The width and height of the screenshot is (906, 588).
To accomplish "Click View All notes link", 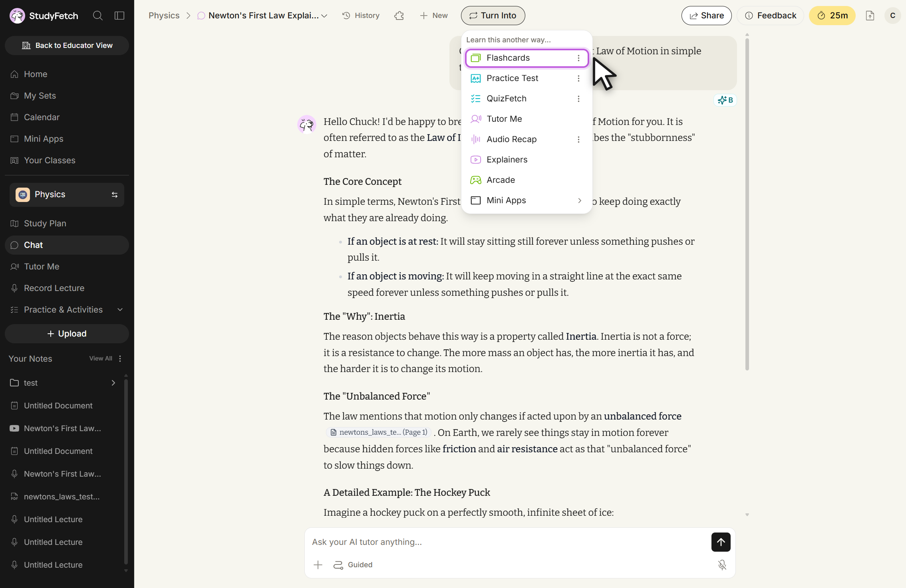I will [101, 358].
